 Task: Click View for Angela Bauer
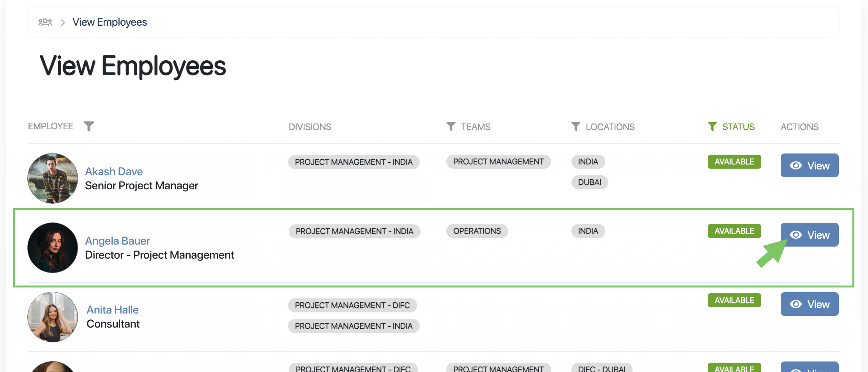[810, 234]
